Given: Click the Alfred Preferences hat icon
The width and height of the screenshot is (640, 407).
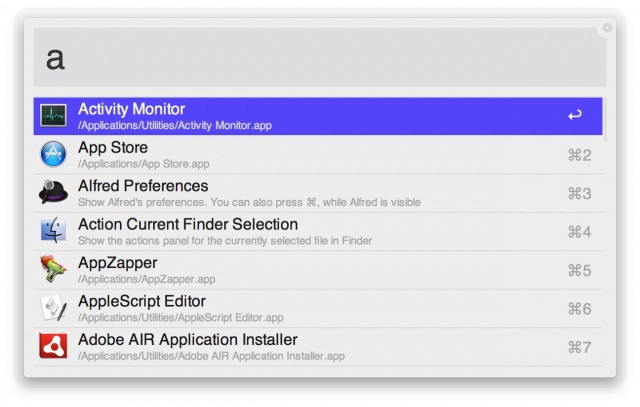Looking at the screenshot, I should click(x=54, y=193).
